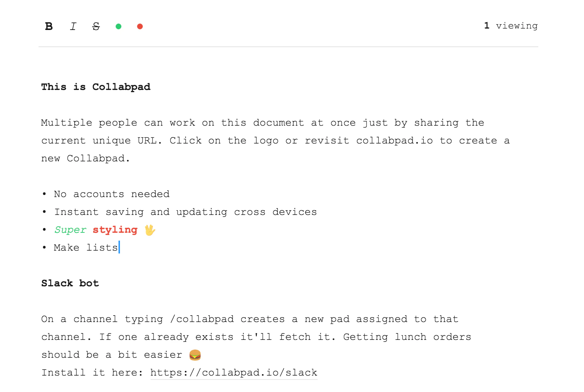Click the 'This is Collabpad' heading
The image size is (584, 392).
96,87
